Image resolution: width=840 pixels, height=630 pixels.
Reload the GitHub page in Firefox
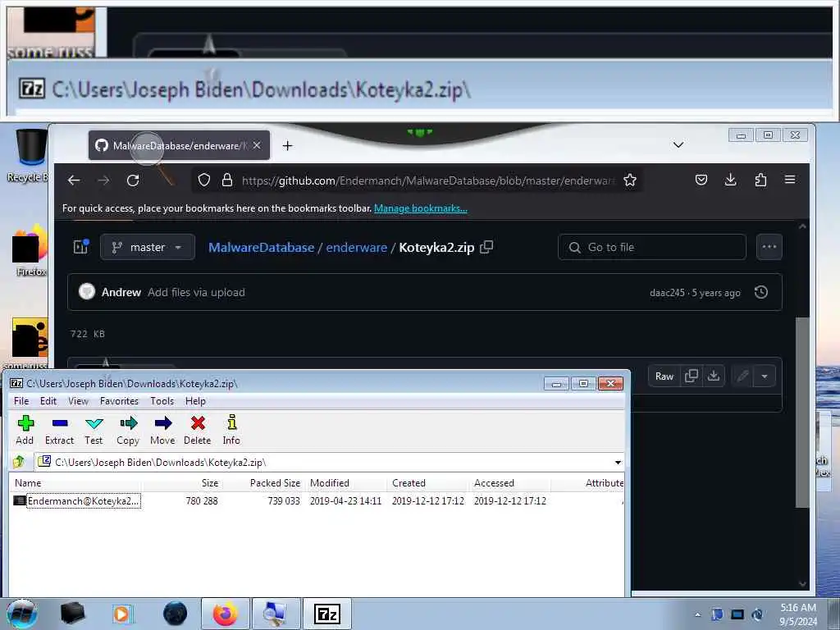tap(133, 180)
